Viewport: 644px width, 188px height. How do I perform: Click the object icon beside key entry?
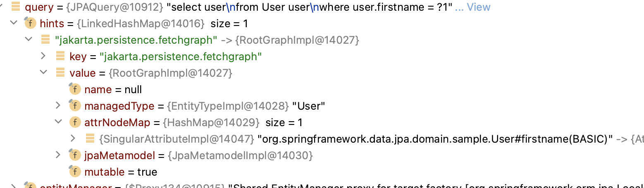click(60, 56)
